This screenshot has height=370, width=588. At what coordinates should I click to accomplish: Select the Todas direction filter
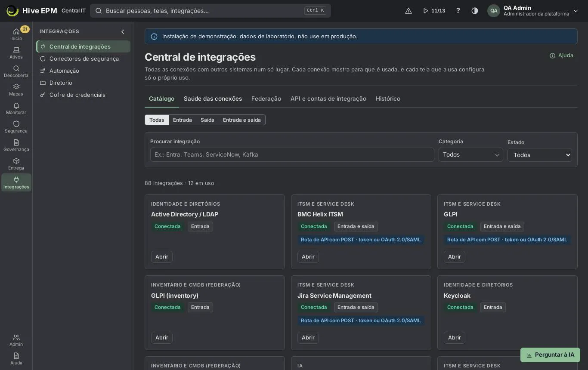pos(157,120)
